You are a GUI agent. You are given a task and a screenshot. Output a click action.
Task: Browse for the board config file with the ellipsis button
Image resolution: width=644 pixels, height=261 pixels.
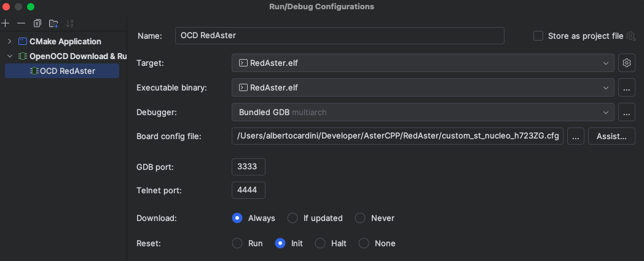tap(575, 137)
